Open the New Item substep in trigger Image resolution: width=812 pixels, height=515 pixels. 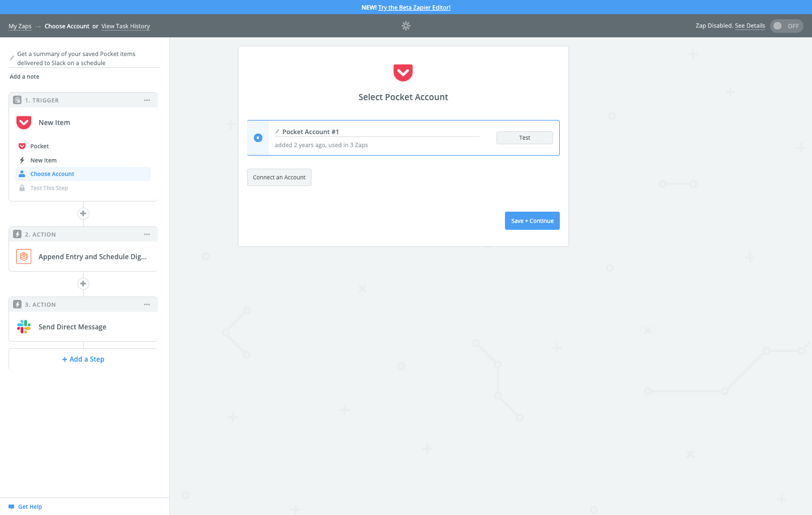83,160
